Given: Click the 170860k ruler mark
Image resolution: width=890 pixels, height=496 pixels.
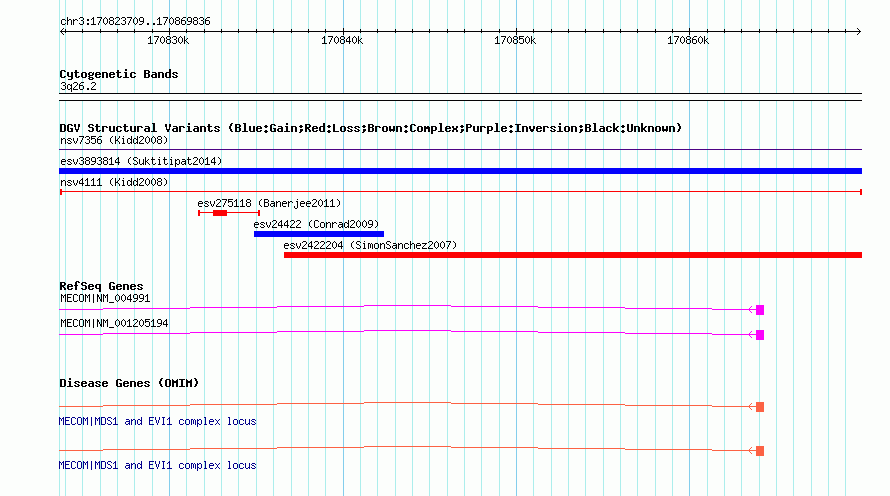Looking at the screenshot, I should tap(688, 40).
